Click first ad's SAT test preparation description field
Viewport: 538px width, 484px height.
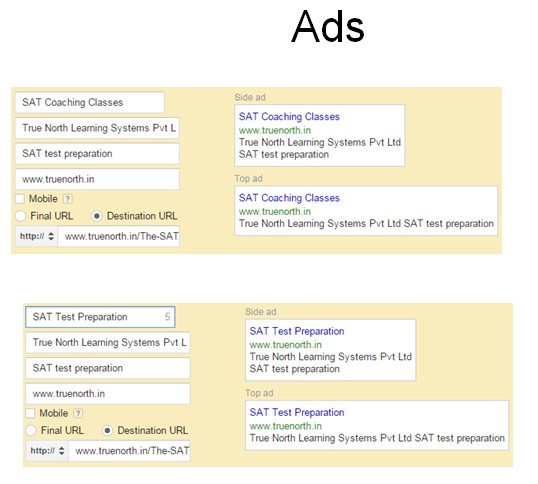[x=97, y=154]
